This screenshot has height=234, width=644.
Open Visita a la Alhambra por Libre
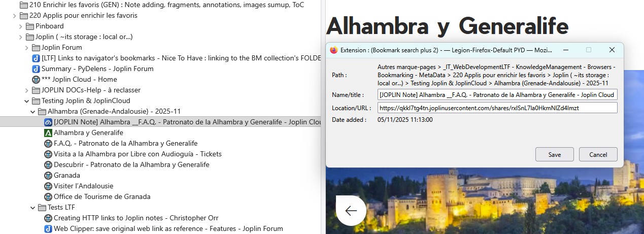(138, 154)
